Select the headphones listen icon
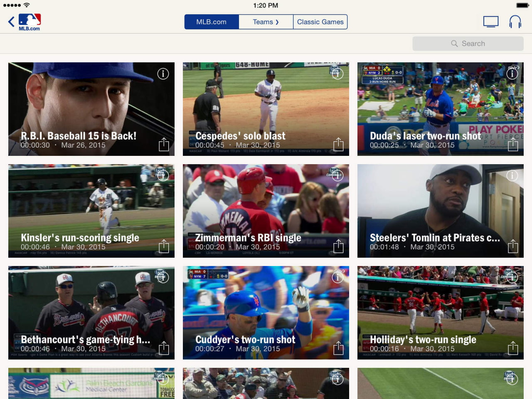The width and height of the screenshot is (532, 399). pos(515,21)
